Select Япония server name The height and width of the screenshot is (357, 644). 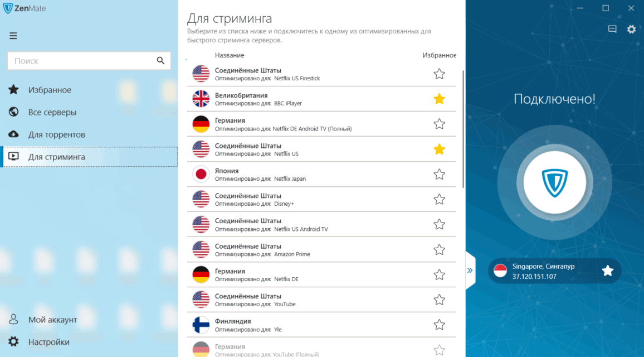(227, 171)
